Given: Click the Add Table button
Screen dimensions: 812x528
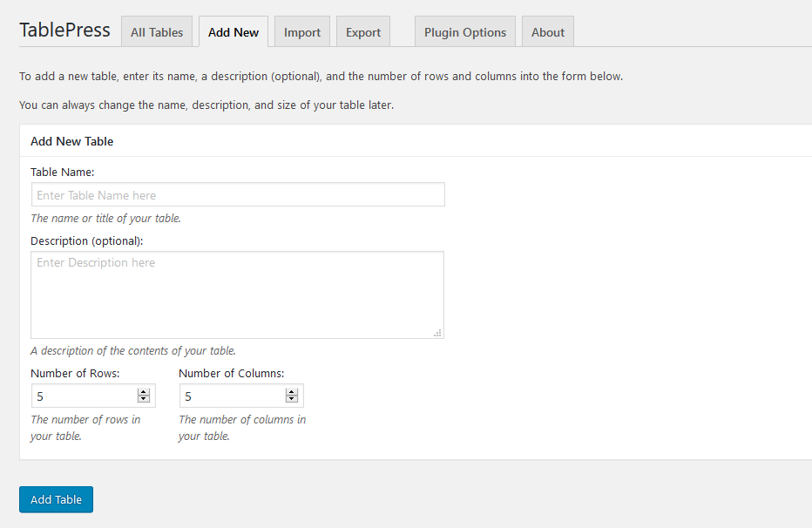Looking at the screenshot, I should [56, 499].
